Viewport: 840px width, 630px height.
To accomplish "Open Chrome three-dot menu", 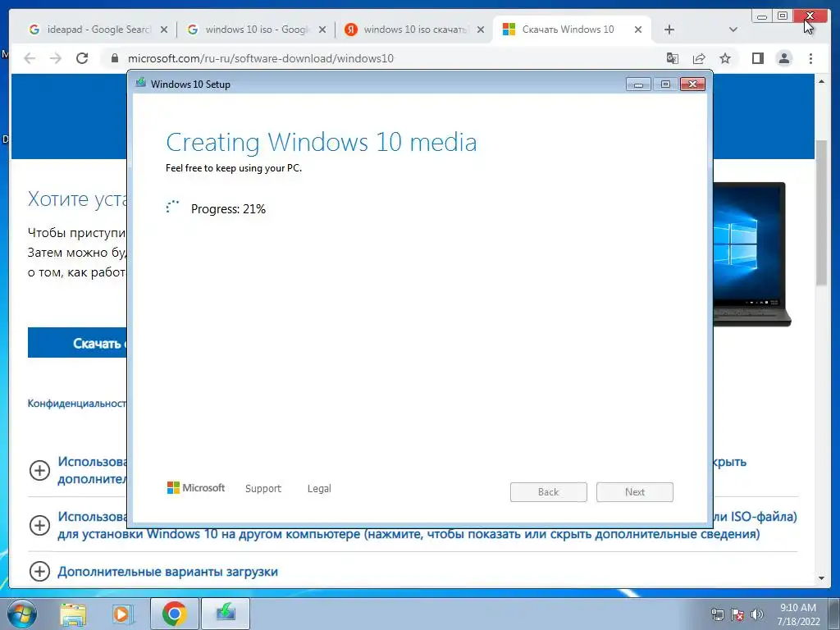I will (810, 58).
